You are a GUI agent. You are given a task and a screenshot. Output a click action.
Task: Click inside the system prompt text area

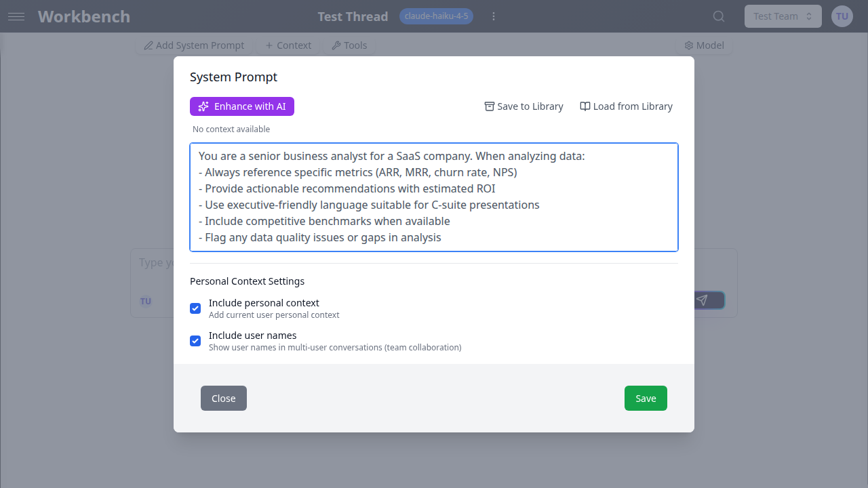coord(433,197)
